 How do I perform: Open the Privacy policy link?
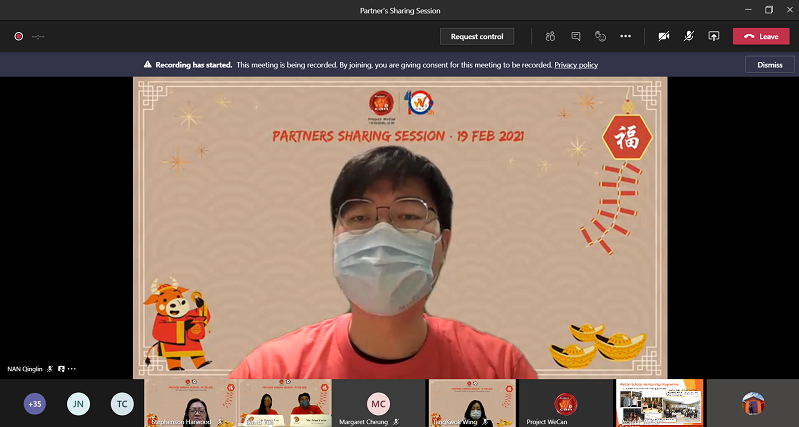(576, 64)
